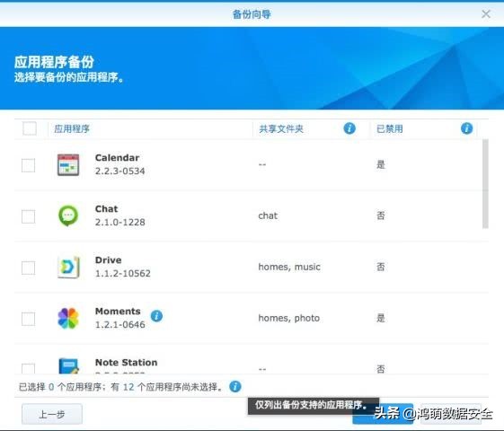Click info icon in 已禁用 column header
This screenshot has width=504, height=431.
tap(466, 128)
